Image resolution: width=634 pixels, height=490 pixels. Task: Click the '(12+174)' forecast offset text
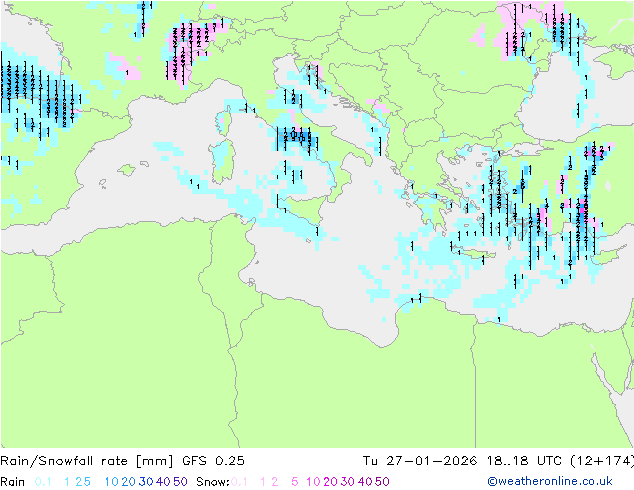click(x=602, y=461)
